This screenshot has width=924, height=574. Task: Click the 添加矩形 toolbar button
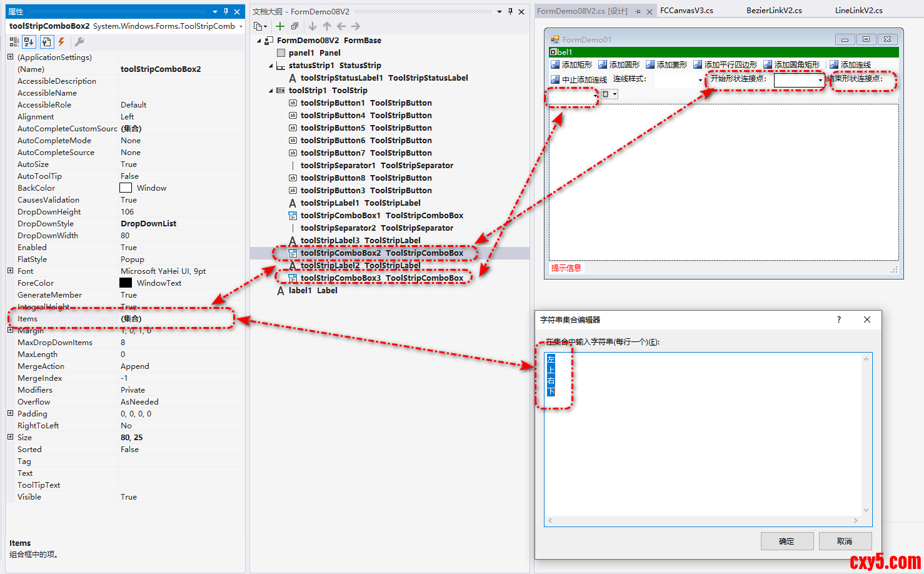tap(571, 64)
